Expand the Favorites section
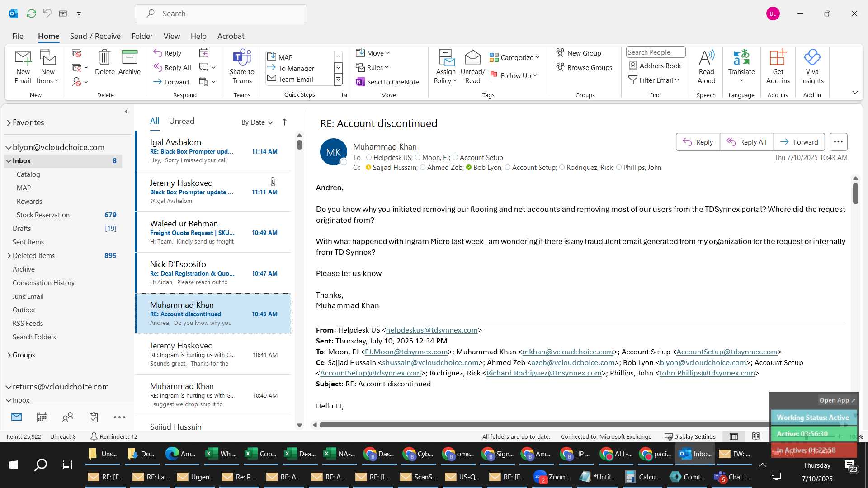 click(9, 122)
